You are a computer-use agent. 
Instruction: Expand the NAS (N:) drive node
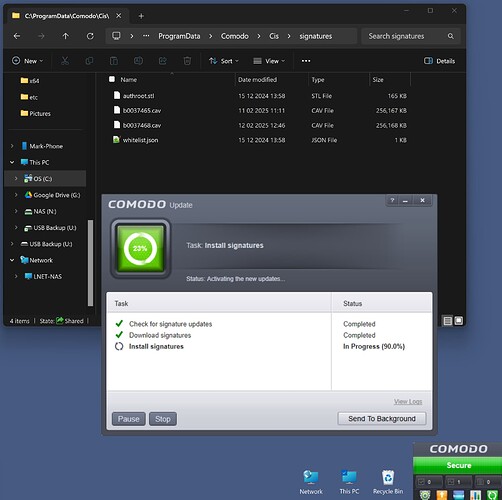[16, 211]
